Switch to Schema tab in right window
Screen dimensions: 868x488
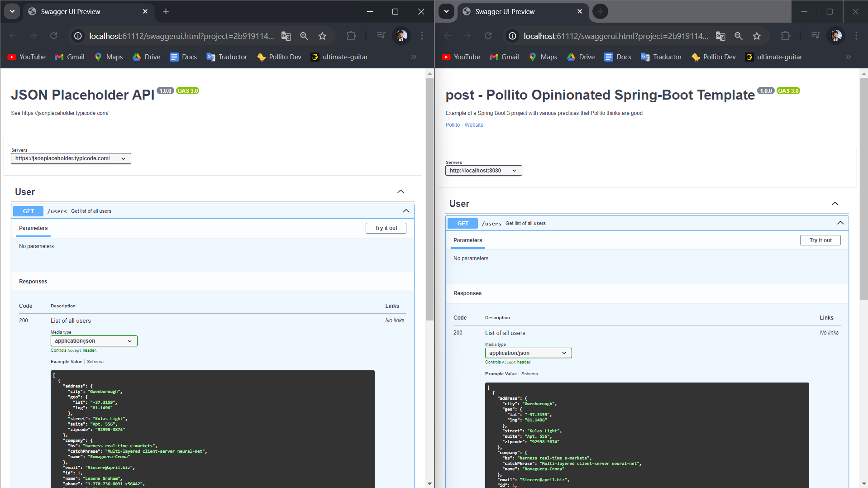pyautogui.click(x=529, y=374)
